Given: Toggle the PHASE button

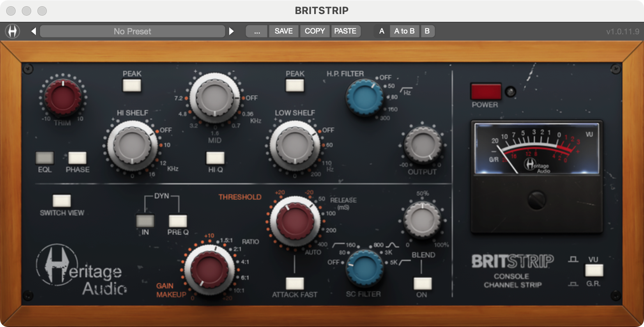Looking at the screenshot, I should point(77,158).
